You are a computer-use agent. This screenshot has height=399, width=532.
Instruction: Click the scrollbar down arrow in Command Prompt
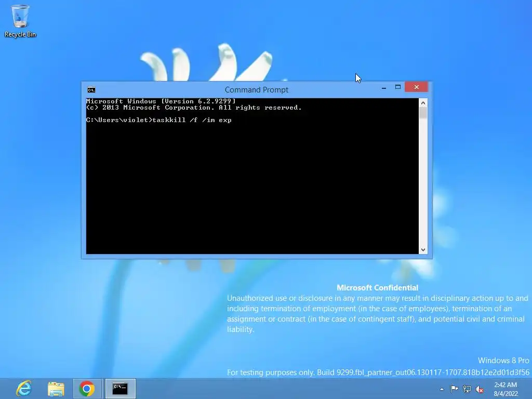(423, 250)
